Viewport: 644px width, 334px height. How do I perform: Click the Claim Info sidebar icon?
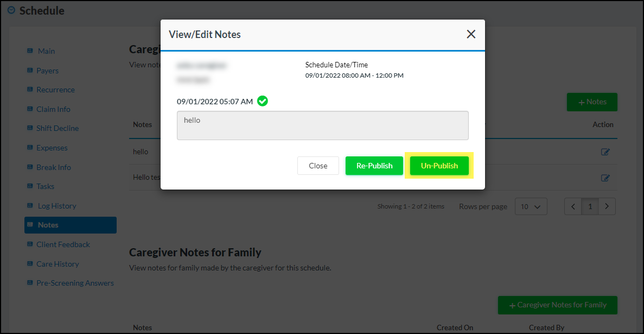click(x=30, y=109)
